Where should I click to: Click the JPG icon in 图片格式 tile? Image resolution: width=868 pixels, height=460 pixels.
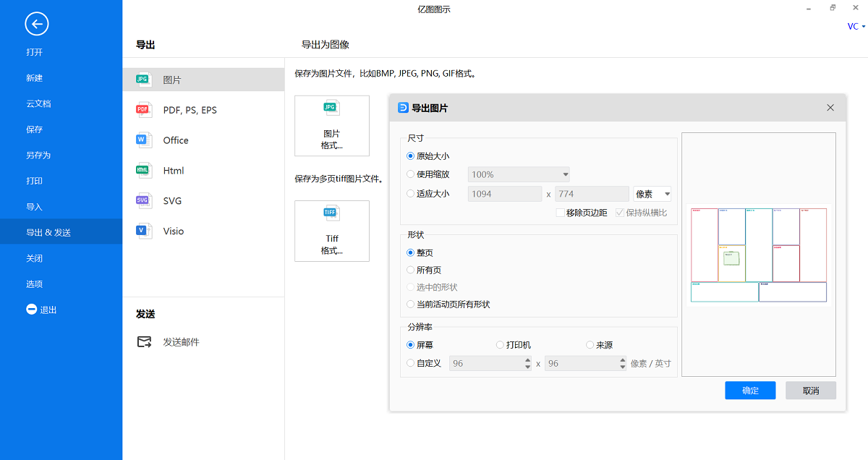331,109
